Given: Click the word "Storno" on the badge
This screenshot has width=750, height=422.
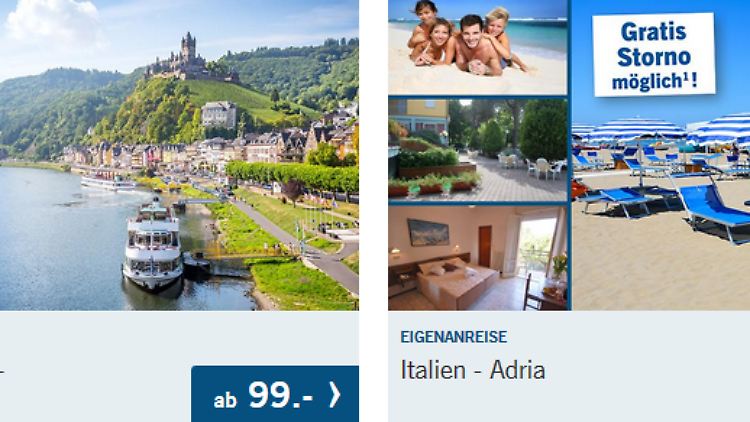Looking at the screenshot, I should tap(653, 57).
